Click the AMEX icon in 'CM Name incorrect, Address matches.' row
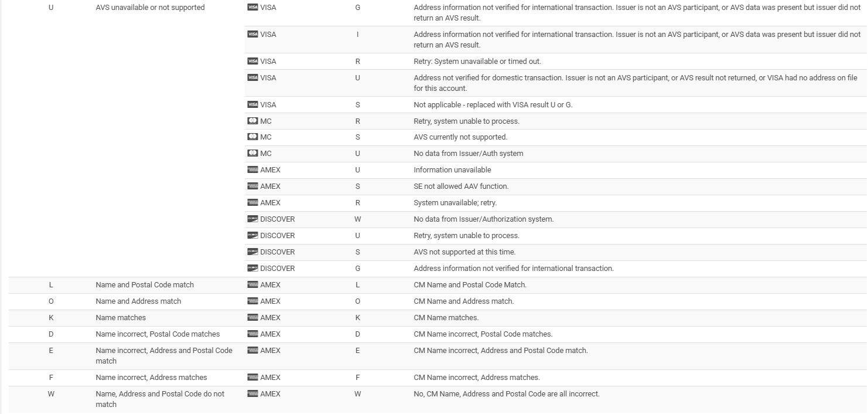 click(252, 377)
